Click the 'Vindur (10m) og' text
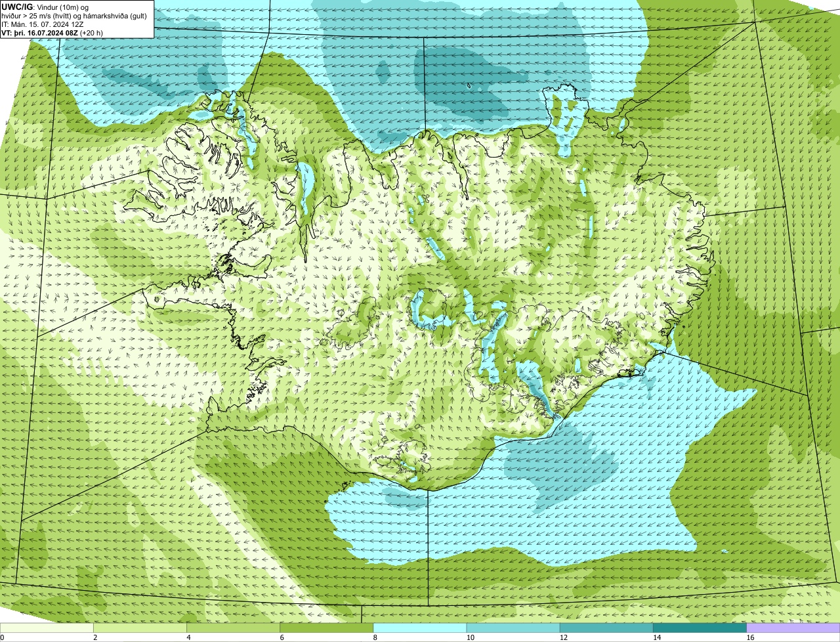The height and width of the screenshot is (642, 840). click(x=62, y=7)
